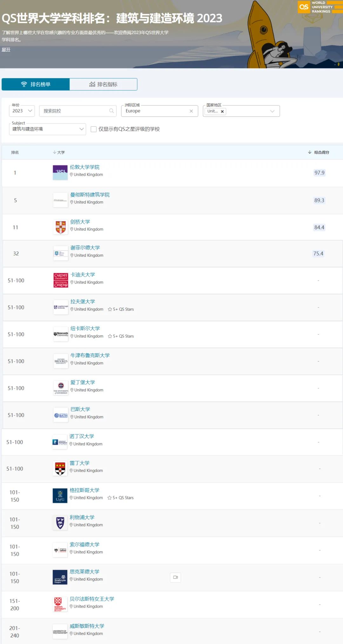Click the 97.9 score for 伦敦大学学院

click(x=319, y=173)
